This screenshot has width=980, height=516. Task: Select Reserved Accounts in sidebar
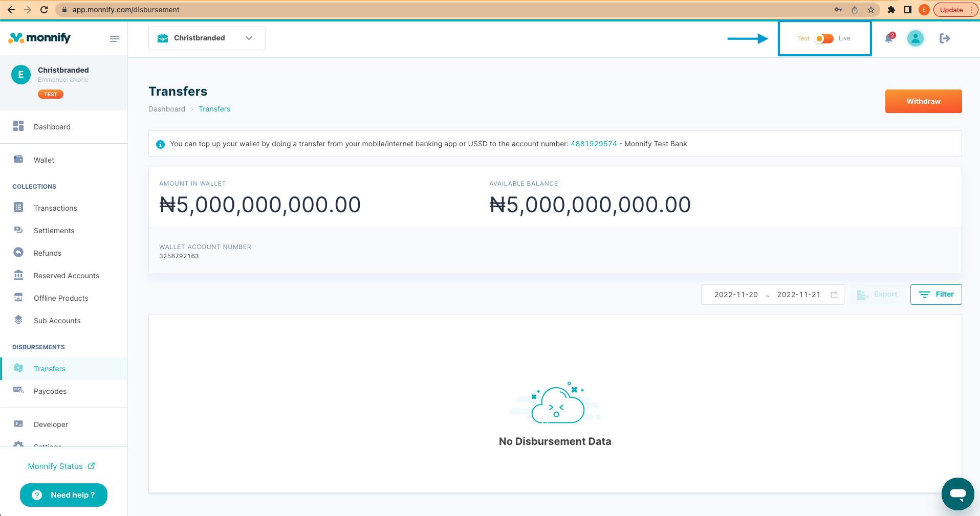pos(67,275)
